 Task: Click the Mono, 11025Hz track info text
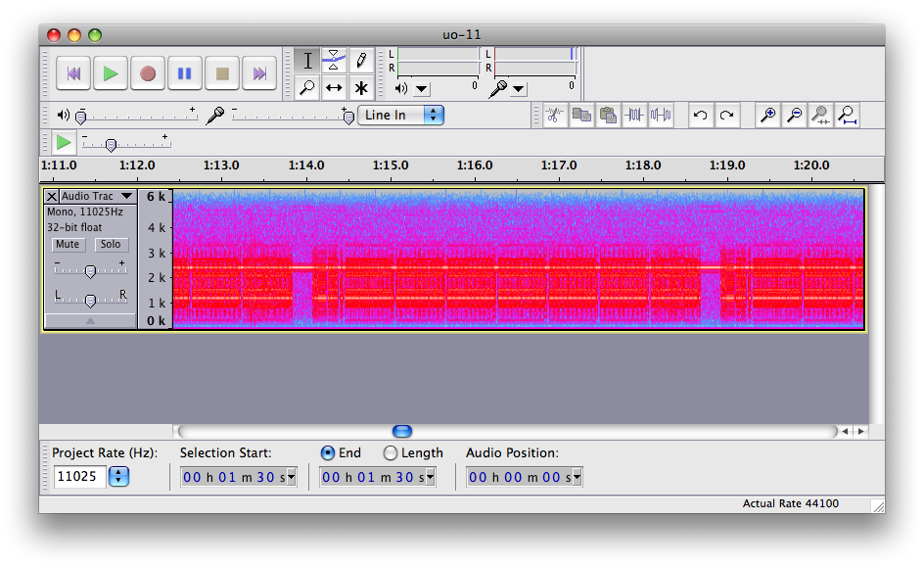coord(85,212)
